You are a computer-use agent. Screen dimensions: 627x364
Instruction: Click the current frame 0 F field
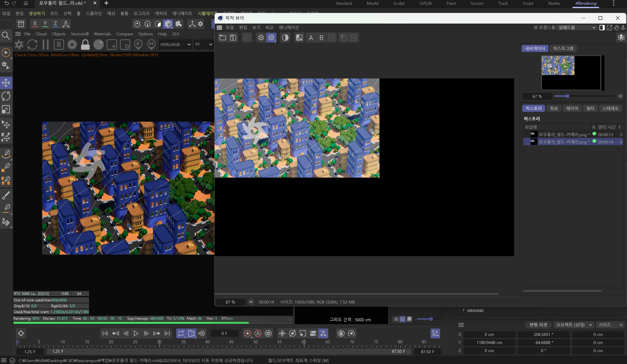pos(224,333)
